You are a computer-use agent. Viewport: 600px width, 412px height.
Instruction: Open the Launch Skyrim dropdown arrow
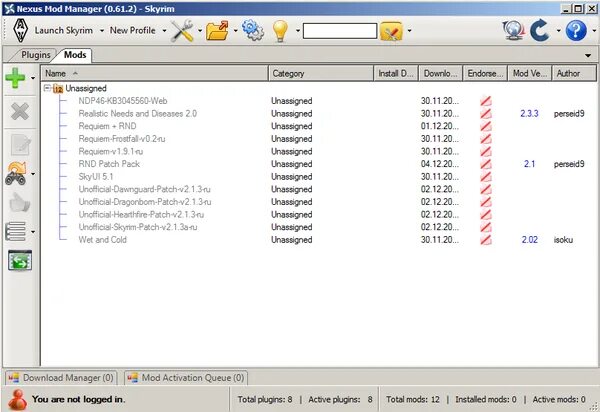102,31
